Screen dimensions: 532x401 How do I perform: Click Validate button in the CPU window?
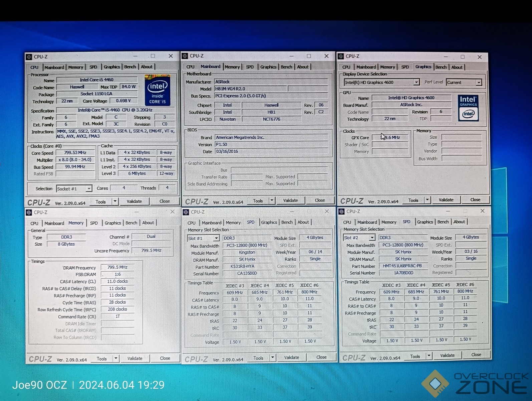(135, 201)
